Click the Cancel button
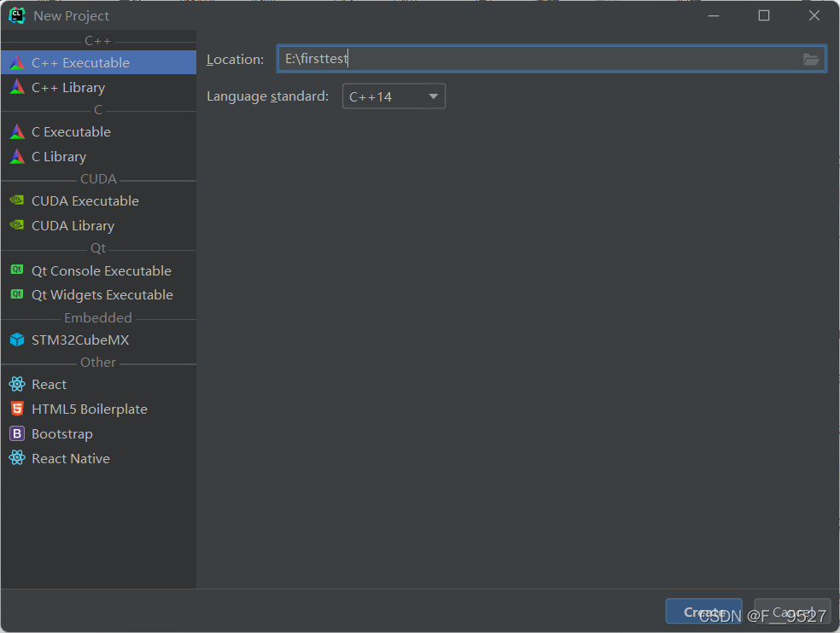The image size is (840, 633). [792, 612]
